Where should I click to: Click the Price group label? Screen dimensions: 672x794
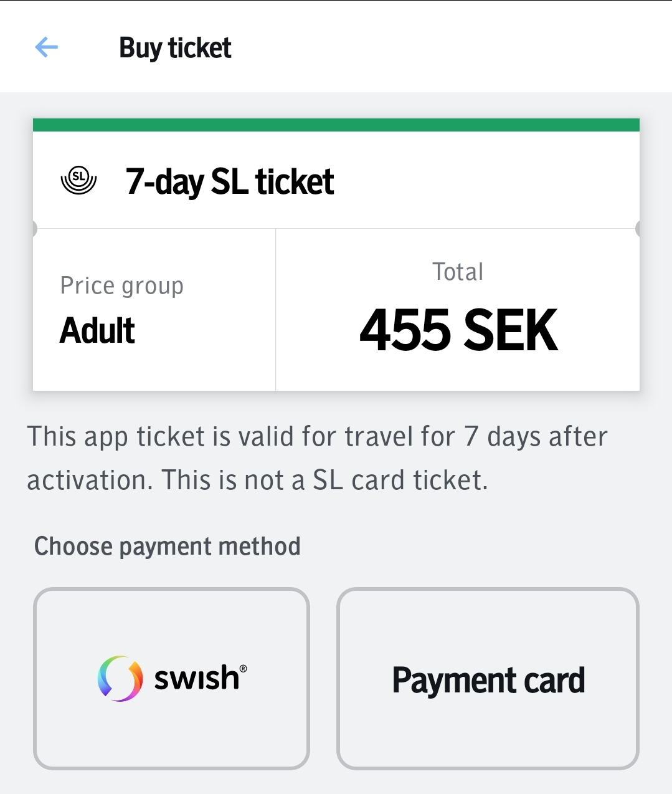coord(122,285)
